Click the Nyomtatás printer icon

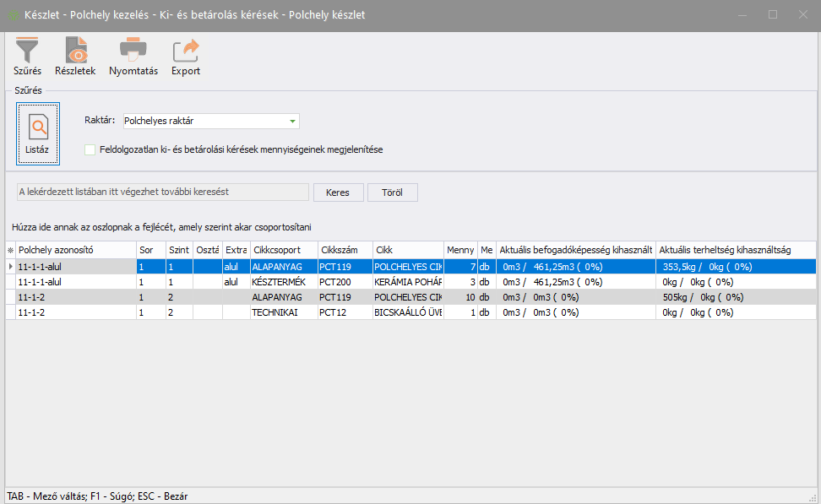click(133, 51)
